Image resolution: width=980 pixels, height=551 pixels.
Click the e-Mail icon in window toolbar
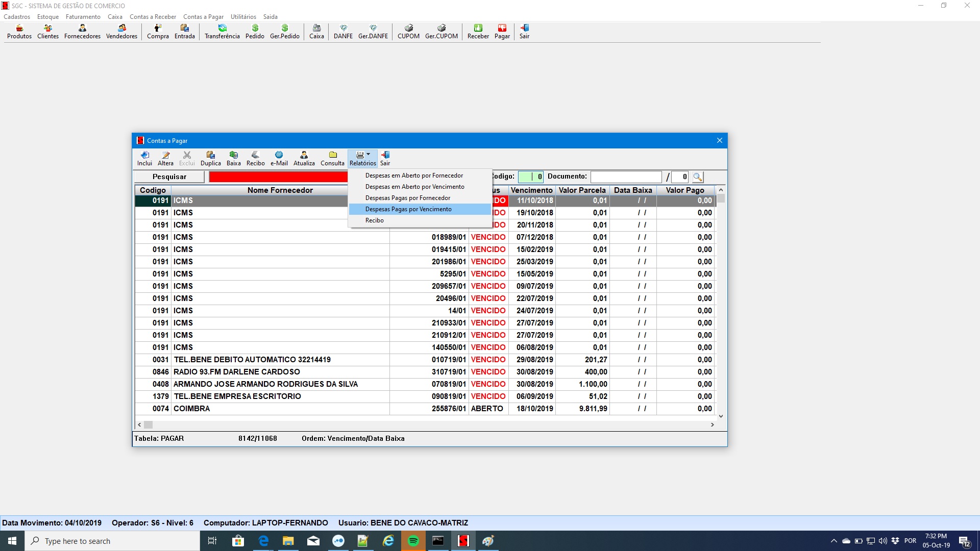[279, 158]
